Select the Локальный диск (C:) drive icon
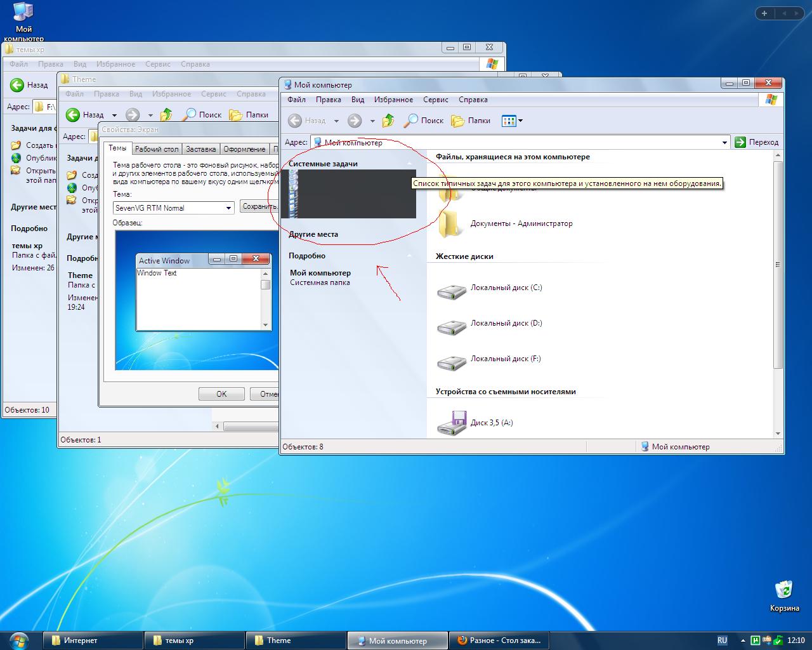Viewport: 812px width, 650px height. click(x=451, y=291)
